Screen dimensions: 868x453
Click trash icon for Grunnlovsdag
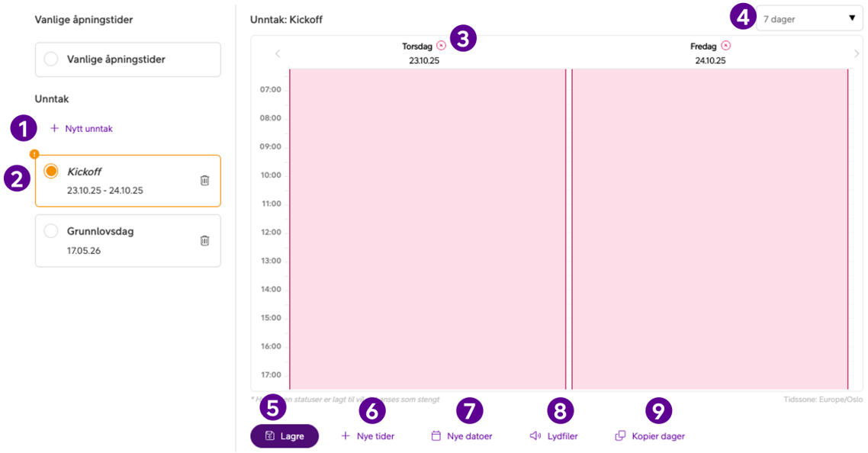[204, 240]
